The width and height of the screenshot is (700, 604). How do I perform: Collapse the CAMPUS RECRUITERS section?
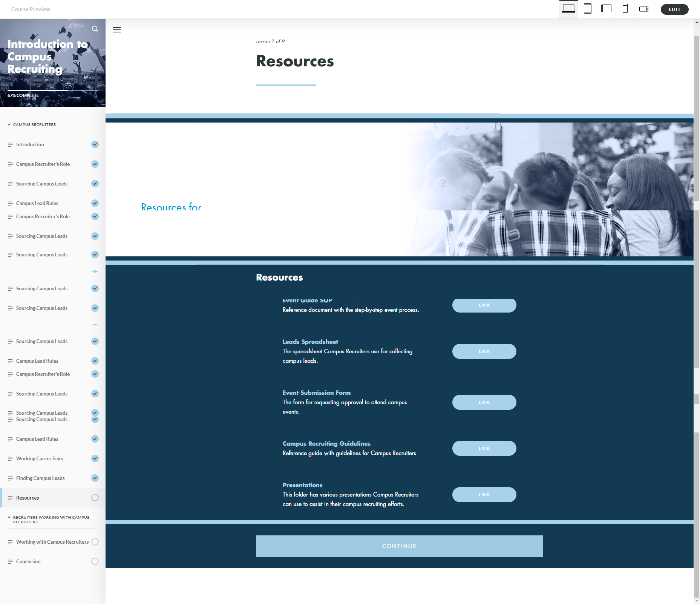[9, 124]
